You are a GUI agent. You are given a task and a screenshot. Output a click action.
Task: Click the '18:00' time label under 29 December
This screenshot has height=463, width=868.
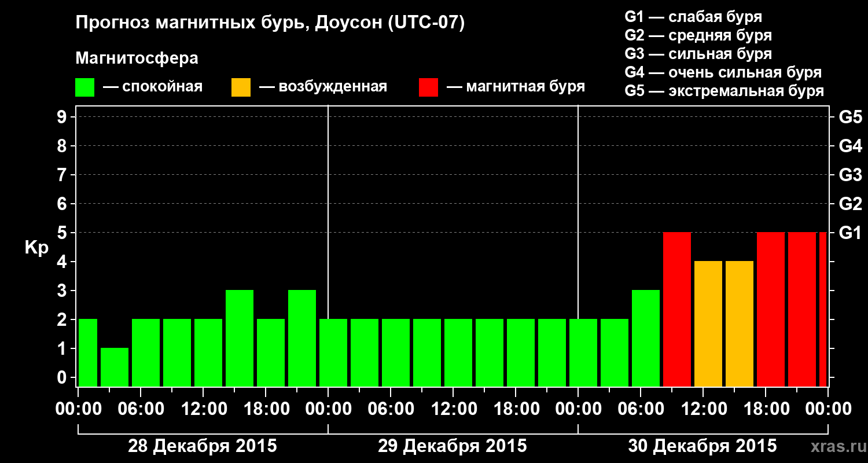(516, 409)
